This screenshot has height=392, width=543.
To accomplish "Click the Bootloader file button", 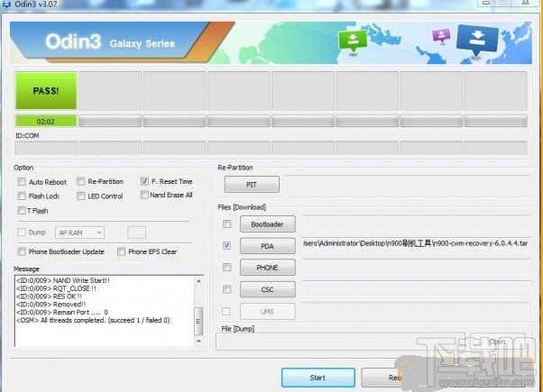I will coord(267,224).
